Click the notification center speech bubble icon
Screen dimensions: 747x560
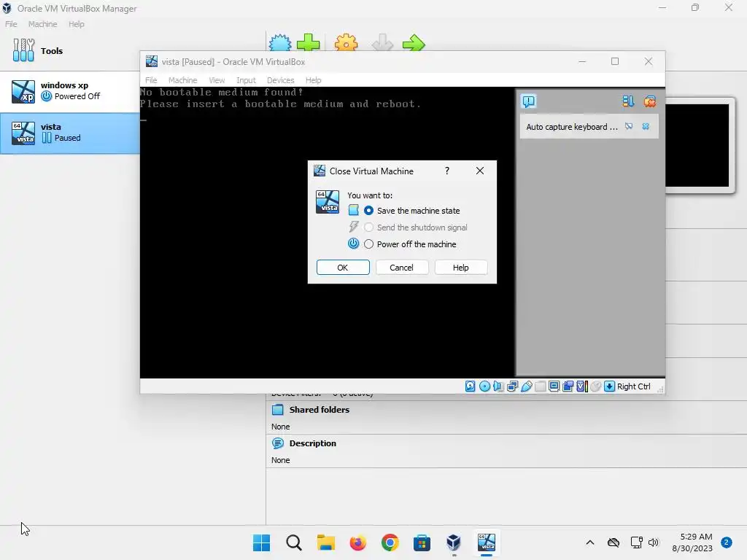[528, 101]
